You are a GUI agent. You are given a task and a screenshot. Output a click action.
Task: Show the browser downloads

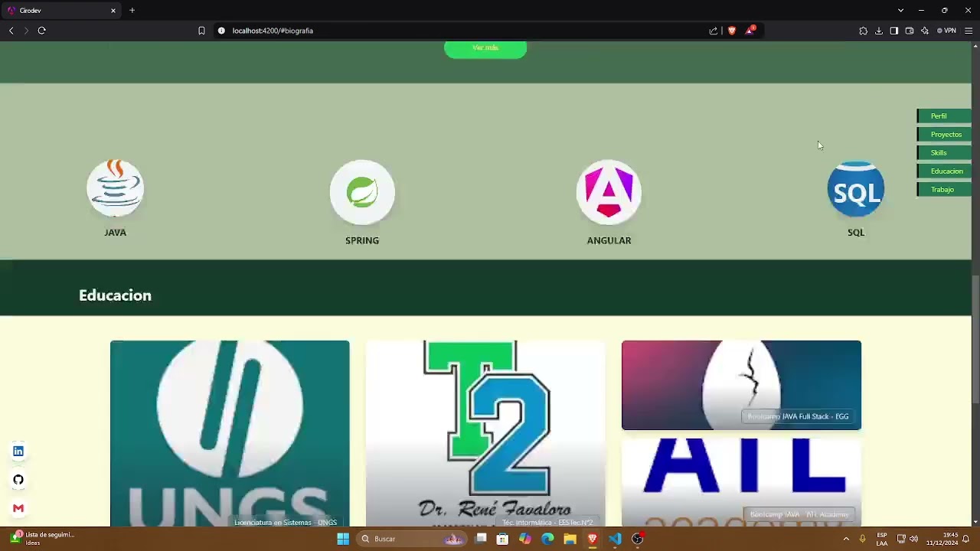pos(878,31)
